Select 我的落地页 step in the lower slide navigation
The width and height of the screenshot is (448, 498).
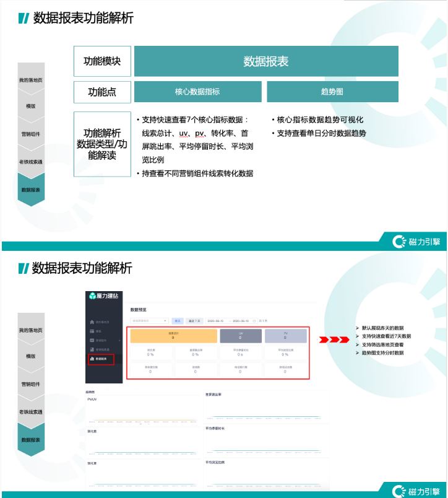[x=31, y=330]
